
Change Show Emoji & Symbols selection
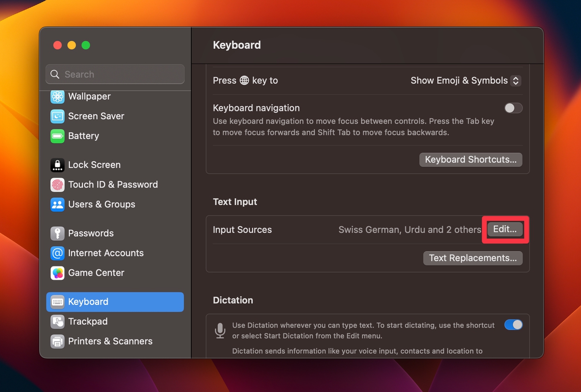tap(465, 80)
